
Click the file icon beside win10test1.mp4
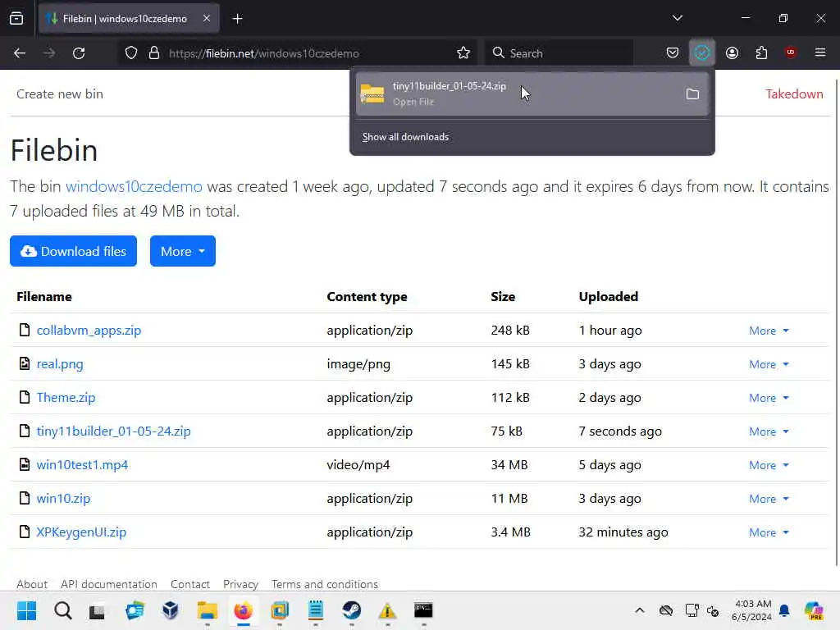point(24,464)
